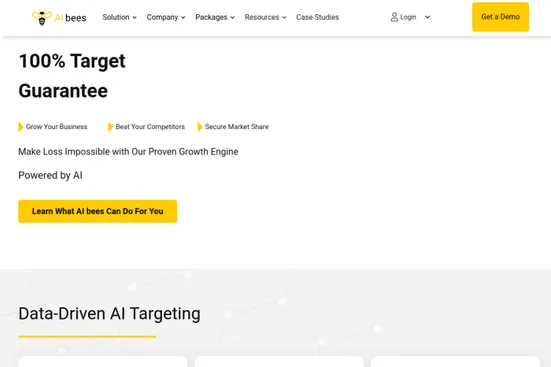Click the AI bees bee logo icon

(42, 18)
